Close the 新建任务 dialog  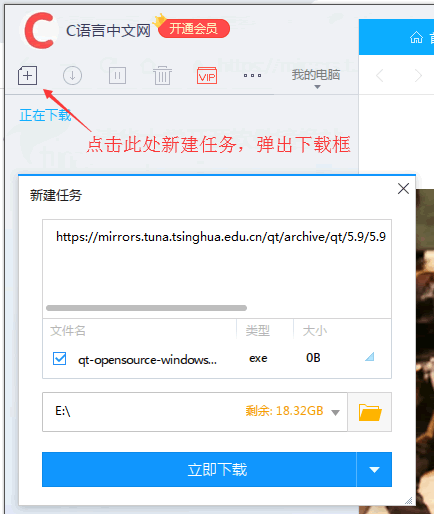point(403,189)
